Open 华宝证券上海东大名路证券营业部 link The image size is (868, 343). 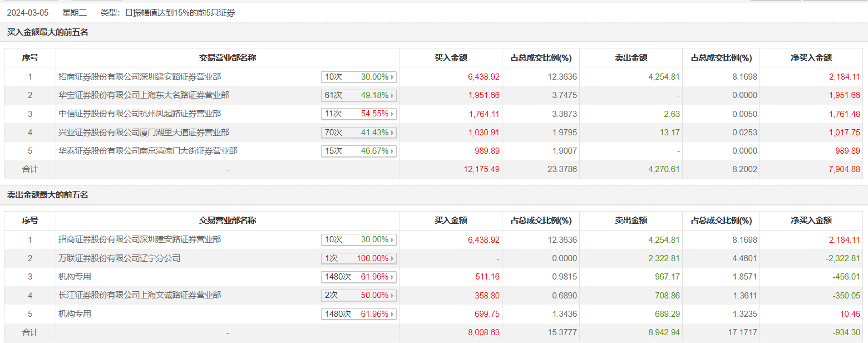coord(144,95)
